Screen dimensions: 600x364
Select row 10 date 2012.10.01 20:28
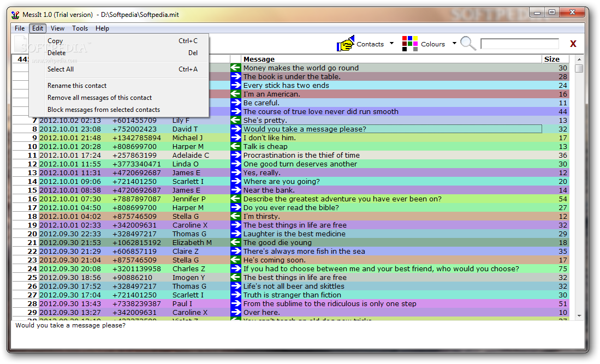click(x=70, y=146)
